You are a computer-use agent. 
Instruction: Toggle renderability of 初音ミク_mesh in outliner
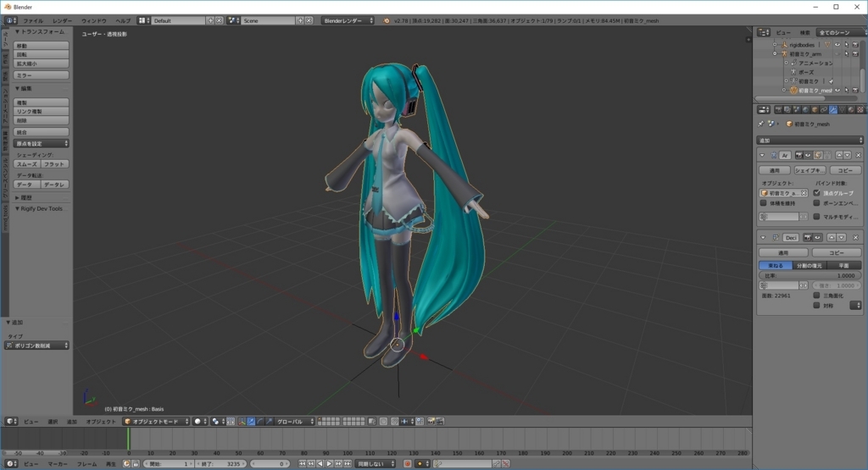pos(855,90)
